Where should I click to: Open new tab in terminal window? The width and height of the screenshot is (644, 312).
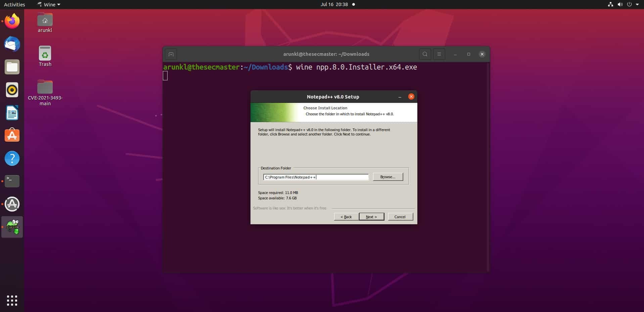coord(171,54)
